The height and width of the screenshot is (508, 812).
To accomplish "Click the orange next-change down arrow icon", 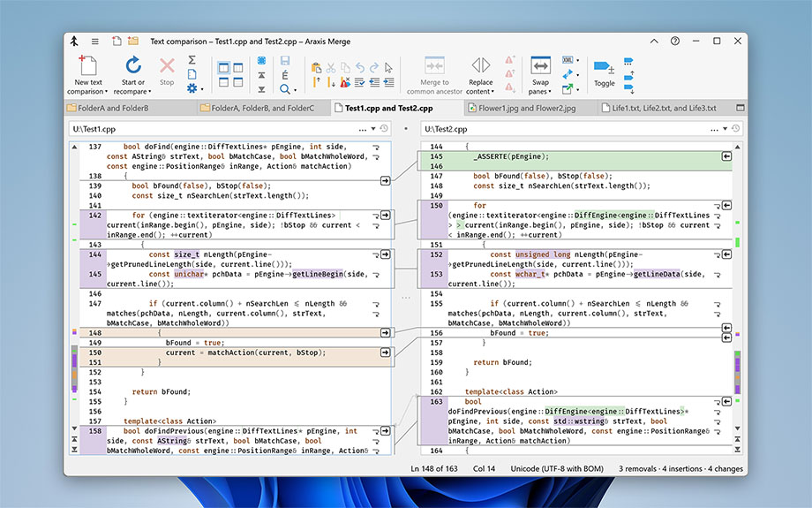I will pyautogui.click(x=331, y=82).
